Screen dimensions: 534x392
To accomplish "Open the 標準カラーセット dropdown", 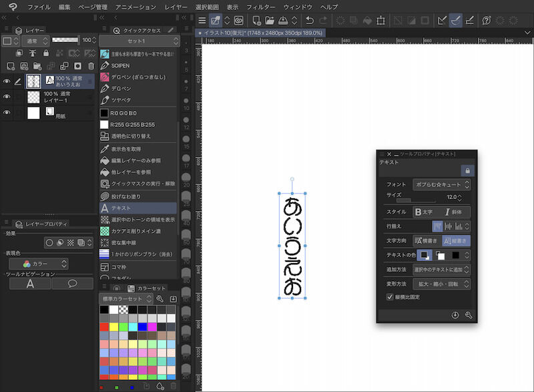I will [x=125, y=299].
